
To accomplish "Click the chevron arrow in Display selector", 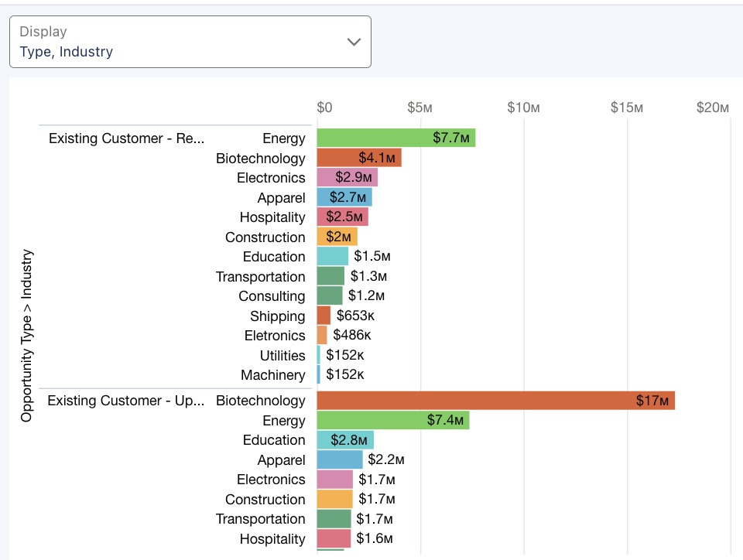I will tap(354, 43).
